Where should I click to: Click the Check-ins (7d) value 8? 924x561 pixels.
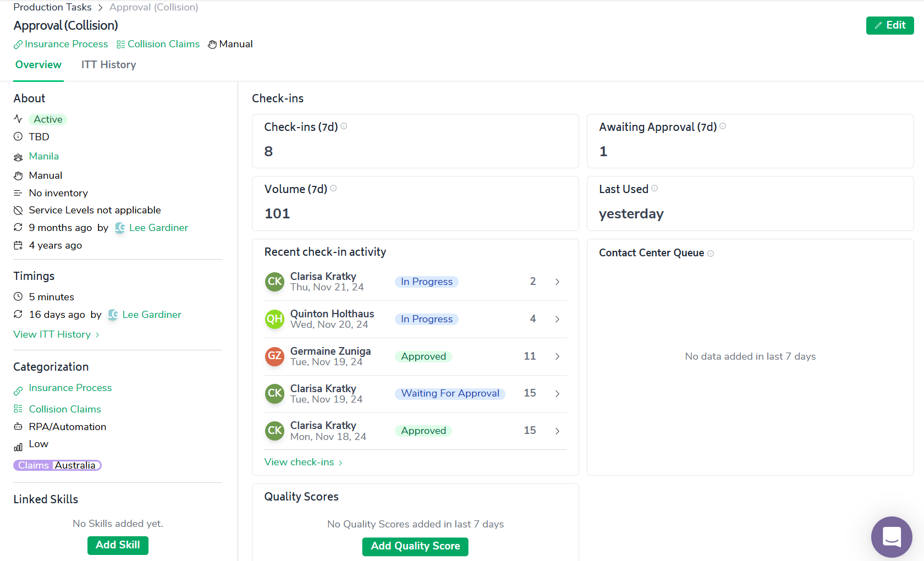pyautogui.click(x=268, y=151)
